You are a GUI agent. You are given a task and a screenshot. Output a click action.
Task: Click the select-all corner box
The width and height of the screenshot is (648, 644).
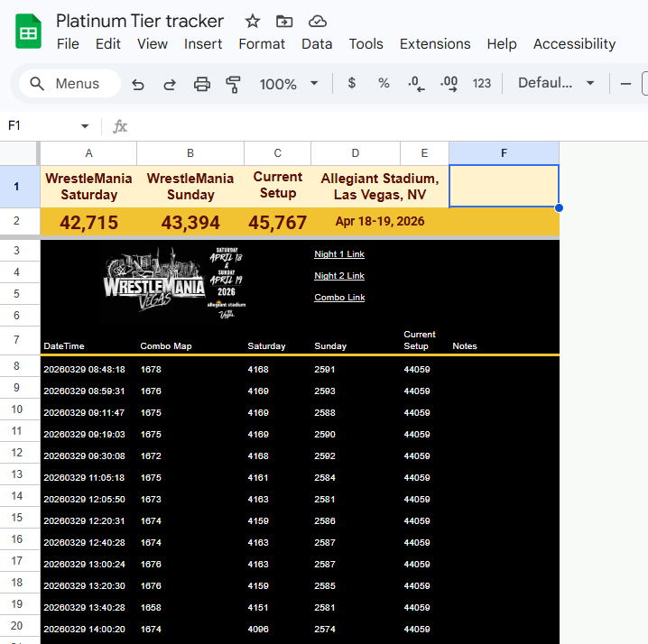[x=18, y=153]
